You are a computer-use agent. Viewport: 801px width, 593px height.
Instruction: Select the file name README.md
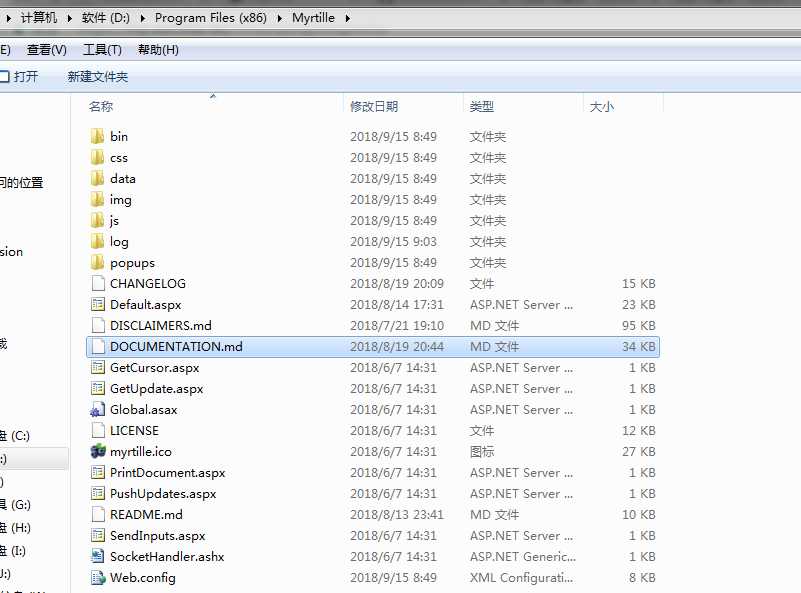146,514
